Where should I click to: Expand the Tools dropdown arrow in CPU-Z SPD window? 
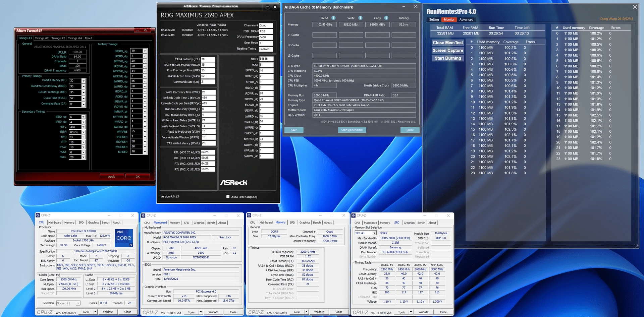pyautogui.click(x=411, y=312)
